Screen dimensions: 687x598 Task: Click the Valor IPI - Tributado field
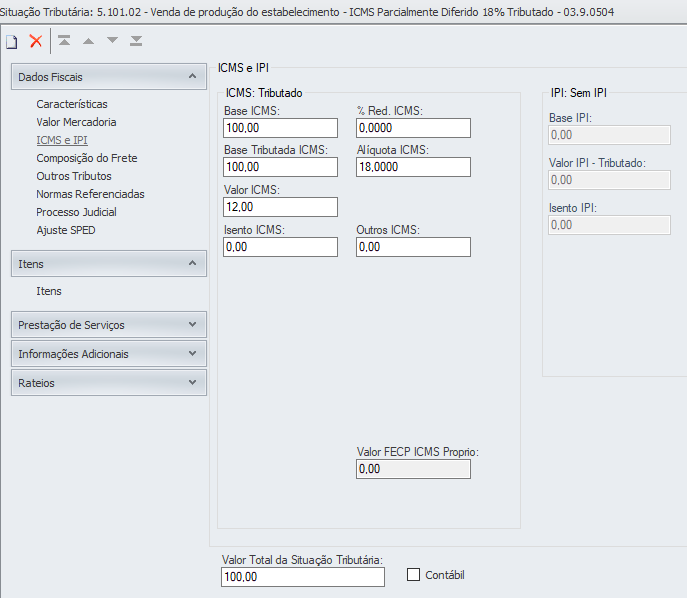[609, 180]
